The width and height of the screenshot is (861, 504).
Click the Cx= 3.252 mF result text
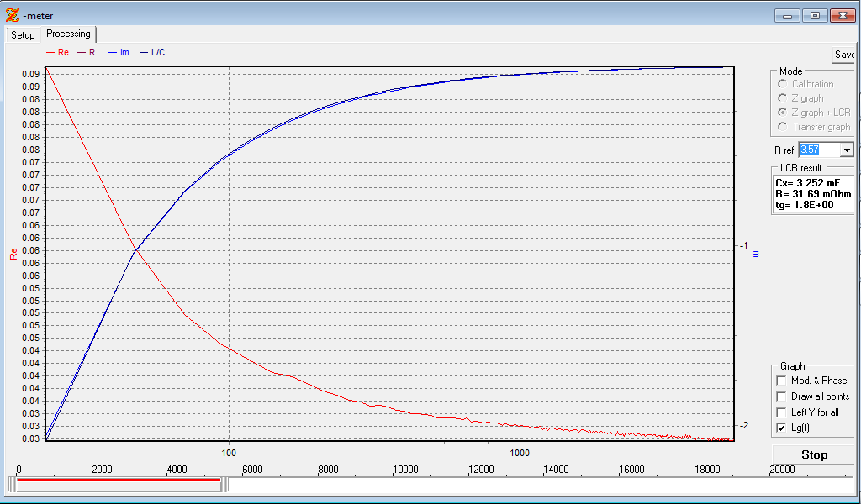807,183
